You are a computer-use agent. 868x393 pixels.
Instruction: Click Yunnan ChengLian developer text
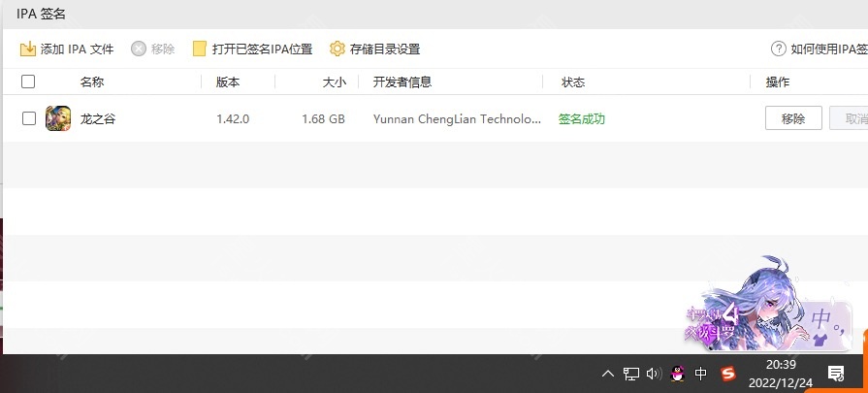tap(457, 119)
